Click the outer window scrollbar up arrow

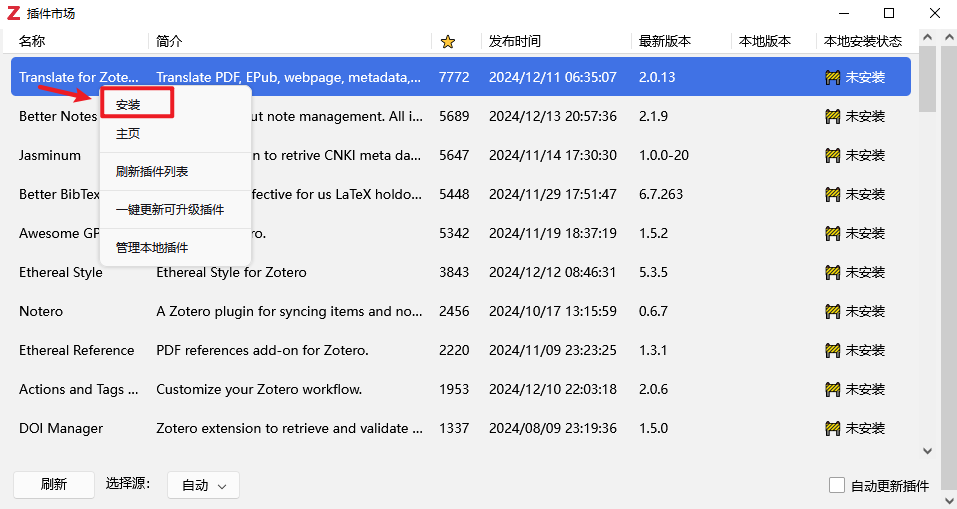click(948, 38)
